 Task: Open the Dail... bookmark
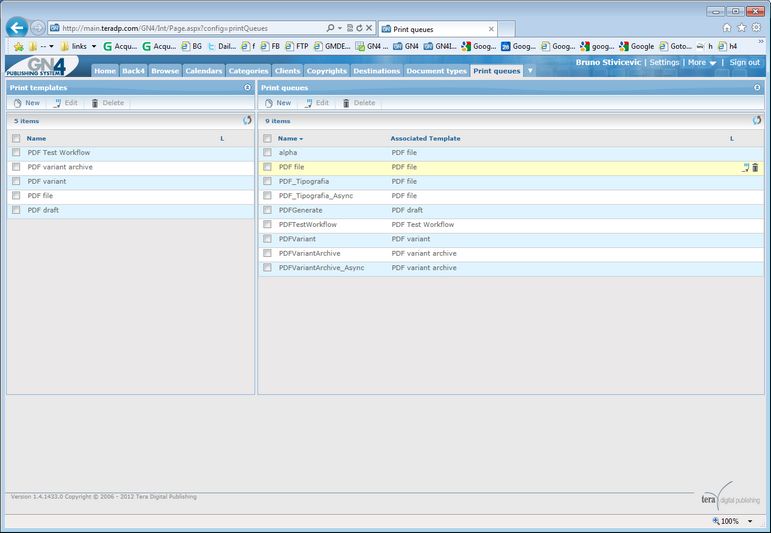coord(221,46)
